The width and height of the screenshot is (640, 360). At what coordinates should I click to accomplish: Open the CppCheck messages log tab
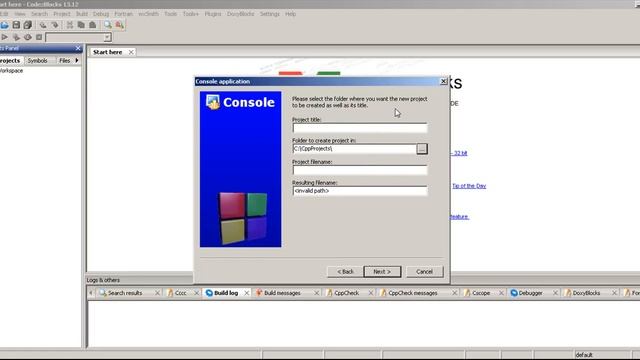click(413, 293)
